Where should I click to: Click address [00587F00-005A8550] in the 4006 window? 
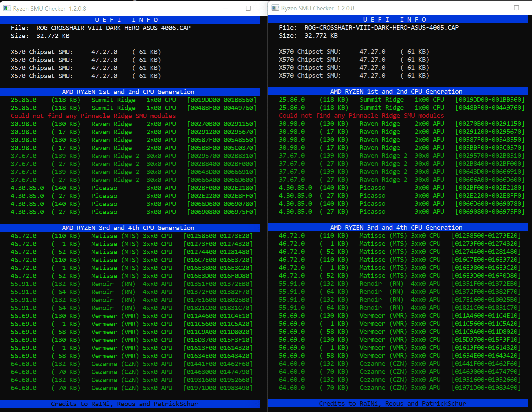click(222, 140)
